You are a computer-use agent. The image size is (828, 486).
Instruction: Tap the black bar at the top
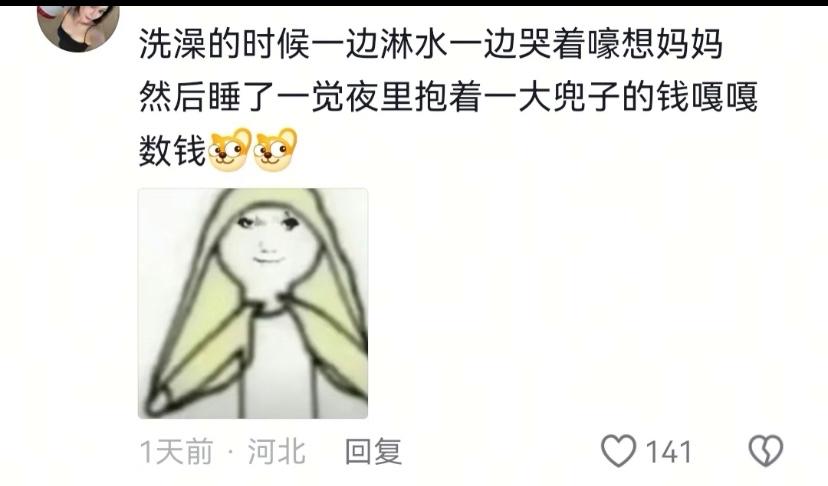coord(414,3)
